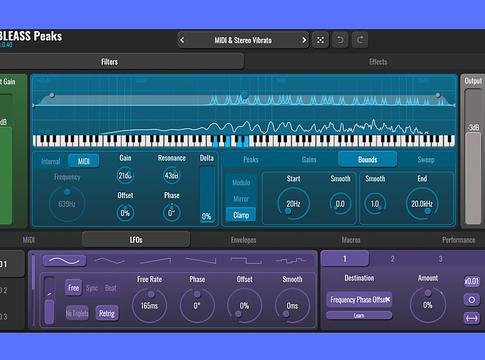This screenshot has height=360, width=485.
Task: Click the LFO Offset knob showing 0%
Action: 244,305
